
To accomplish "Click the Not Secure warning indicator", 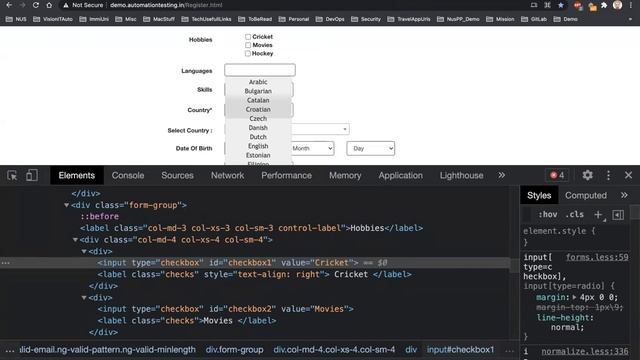I will [83, 5].
